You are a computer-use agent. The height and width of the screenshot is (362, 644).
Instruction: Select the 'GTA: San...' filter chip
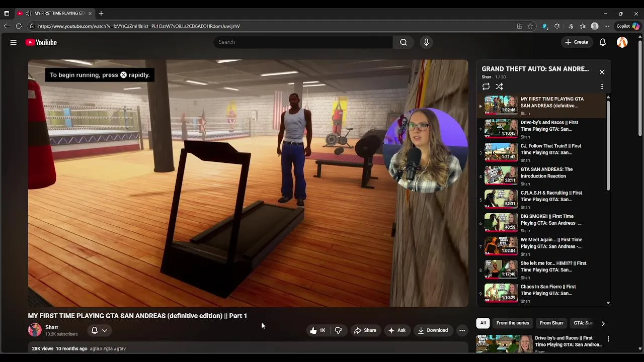[583, 323]
